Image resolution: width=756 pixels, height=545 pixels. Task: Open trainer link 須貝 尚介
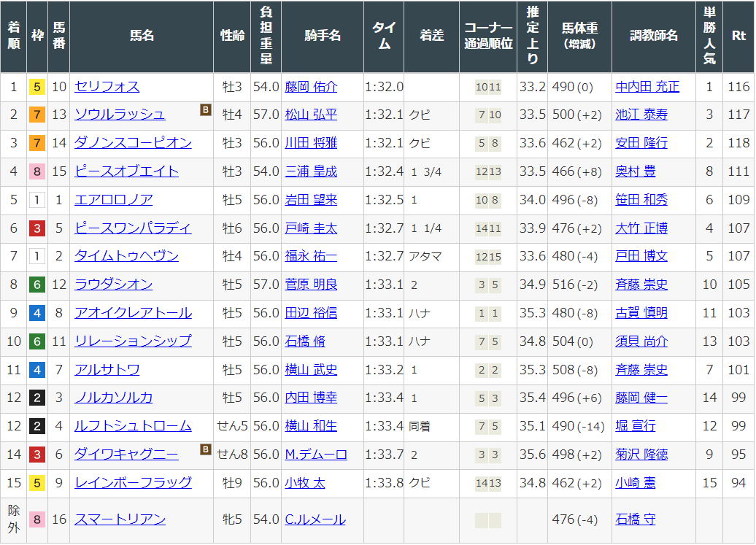point(641,341)
